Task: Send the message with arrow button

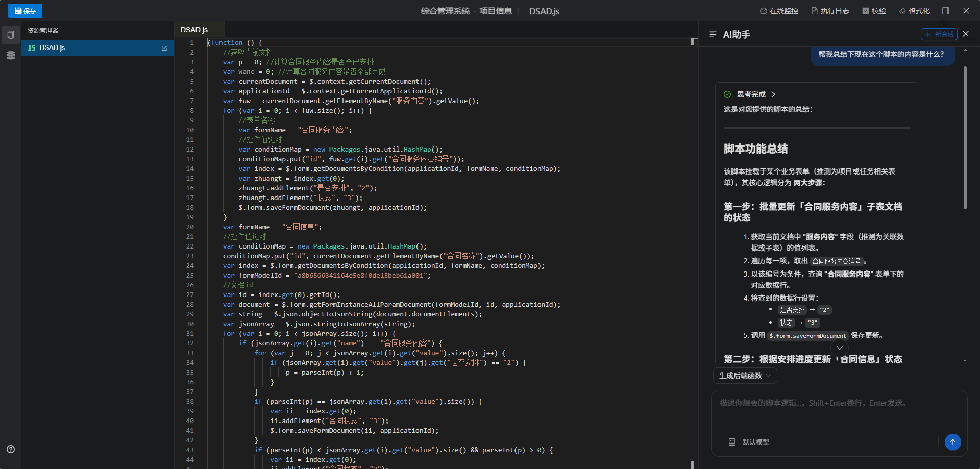Action: (x=952, y=442)
